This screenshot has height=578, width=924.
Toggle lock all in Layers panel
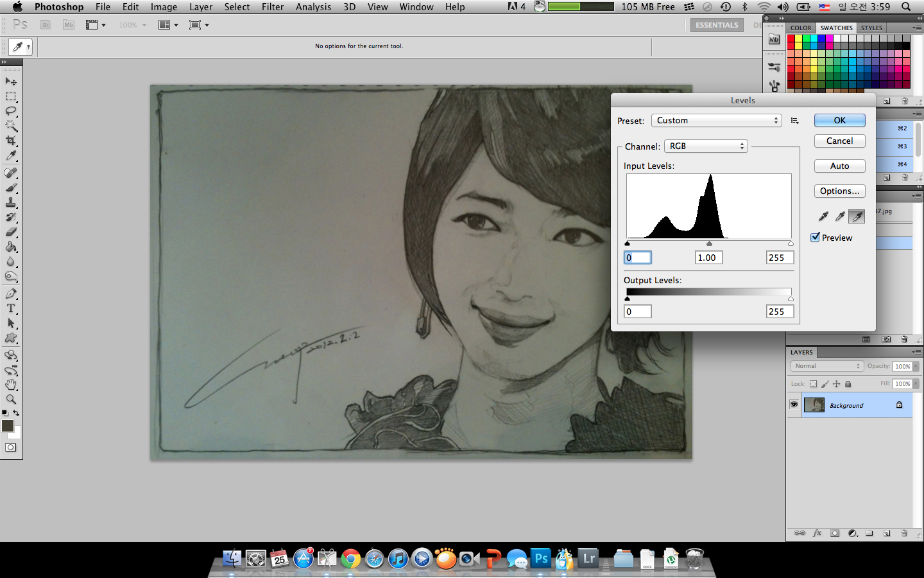pyautogui.click(x=848, y=384)
